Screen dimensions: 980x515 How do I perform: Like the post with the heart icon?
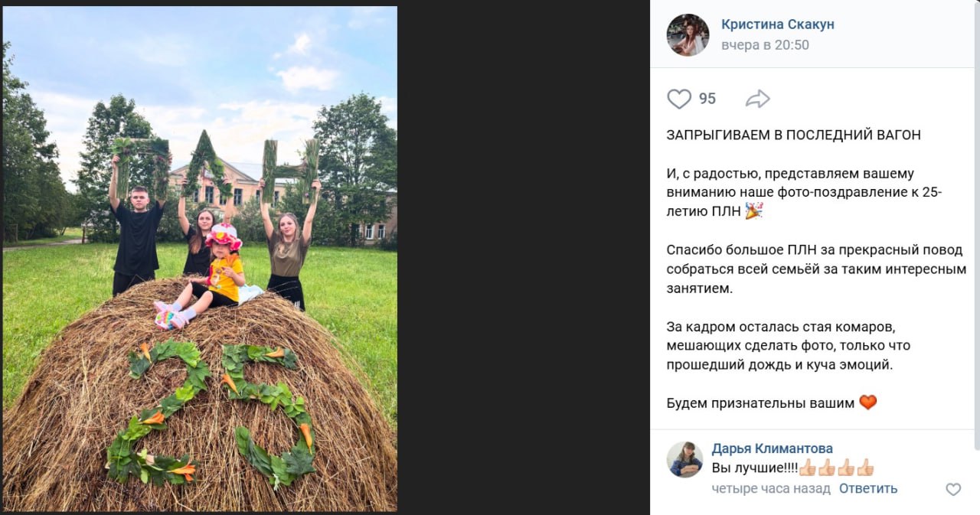coord(679,99)
